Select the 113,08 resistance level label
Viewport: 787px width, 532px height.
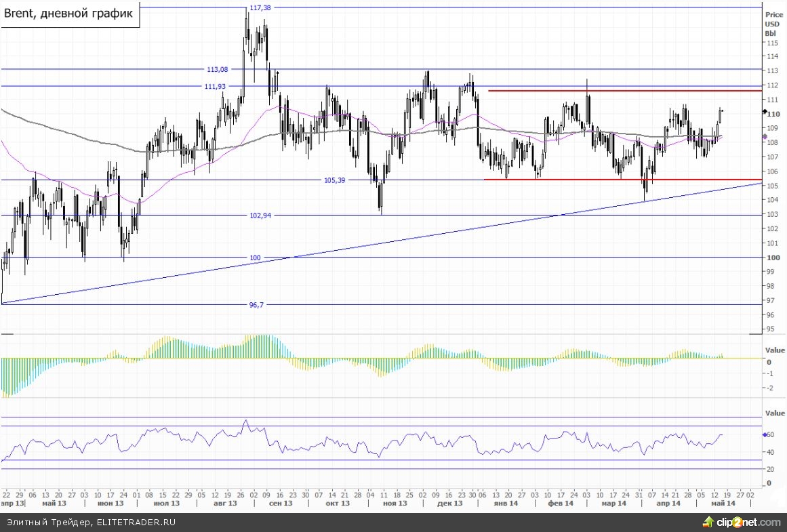(x=217, y=69)
